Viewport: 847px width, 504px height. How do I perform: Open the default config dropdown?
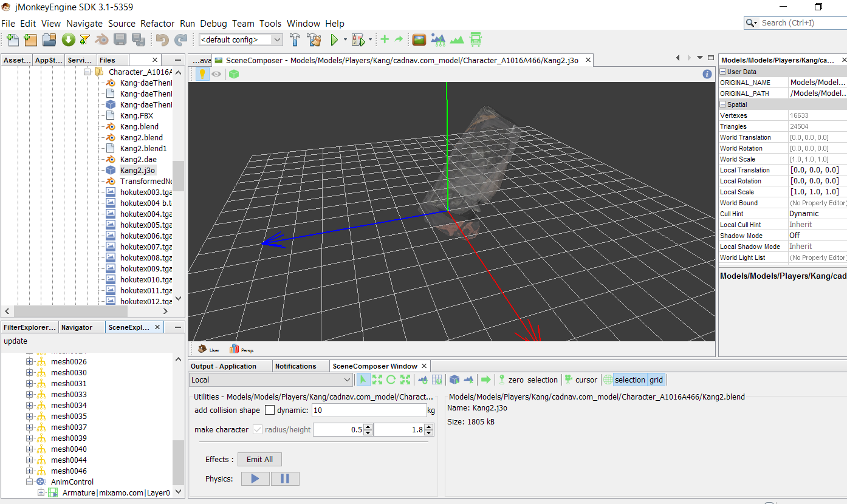pyautogui.click(x=241, y=40)
